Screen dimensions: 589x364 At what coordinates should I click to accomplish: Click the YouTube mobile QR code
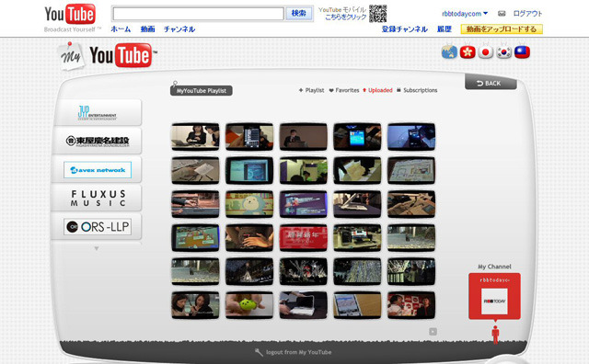[377, 14]
